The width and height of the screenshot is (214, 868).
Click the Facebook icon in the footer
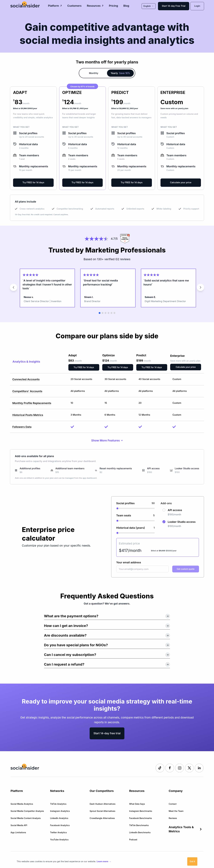tap(170, 768)
